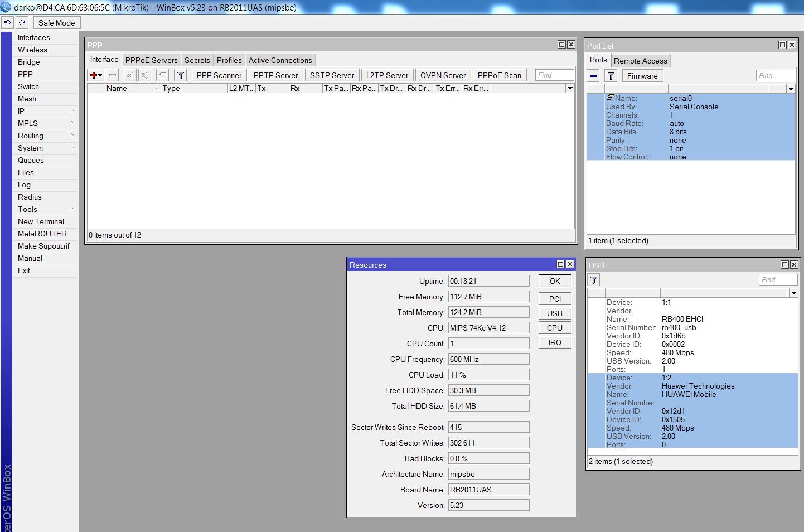Open Wireless in the sidebar menu

point(46,50)
